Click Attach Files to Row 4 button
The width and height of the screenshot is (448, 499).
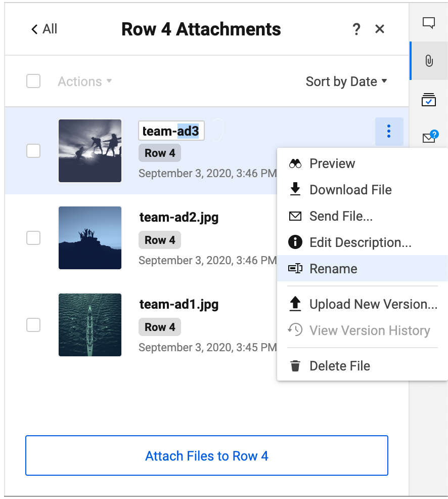pyautogui.click(x=207, y=455)
